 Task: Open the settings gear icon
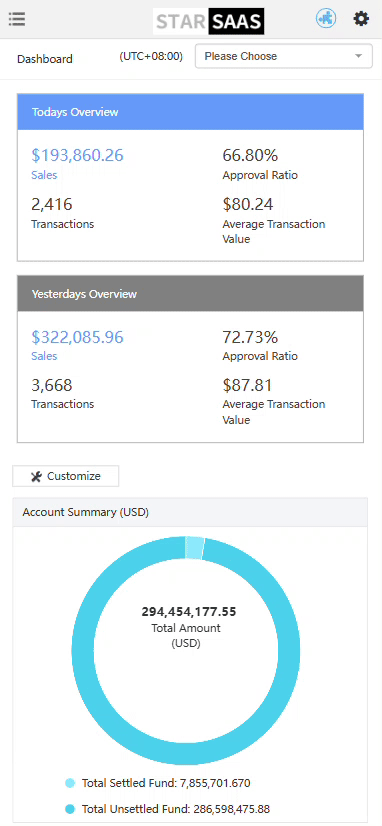[x=361, y=19]
